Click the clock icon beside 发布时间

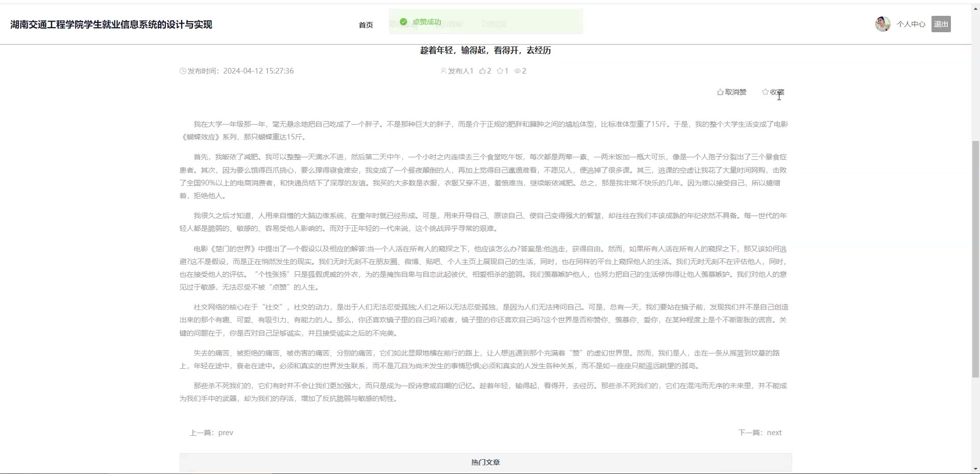183,71
